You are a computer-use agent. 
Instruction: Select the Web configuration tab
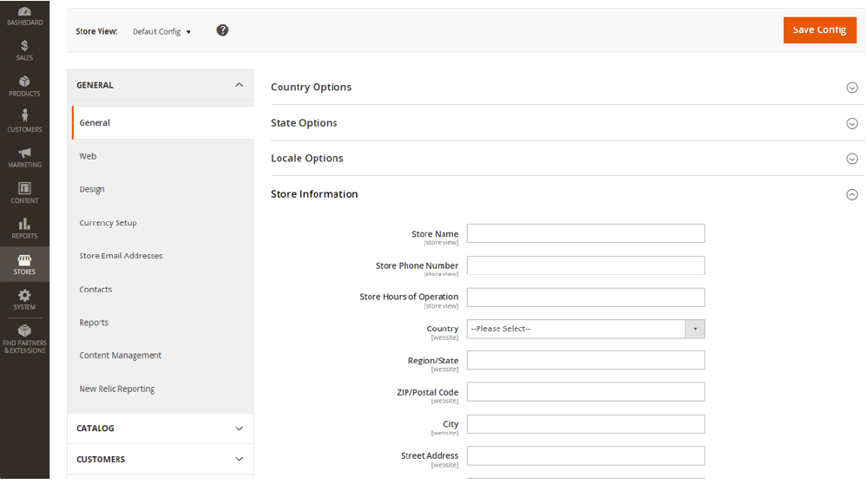88,156
